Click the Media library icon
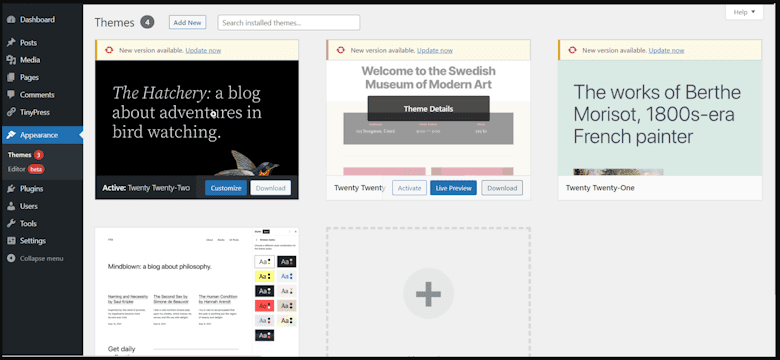 pyautogui.click(x=11, y=60)
